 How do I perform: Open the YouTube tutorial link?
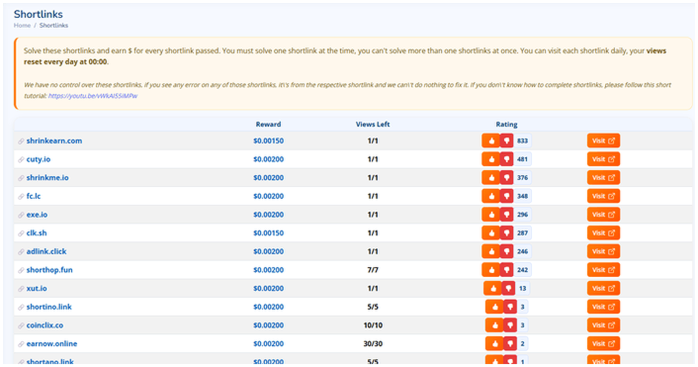(93, 96)
